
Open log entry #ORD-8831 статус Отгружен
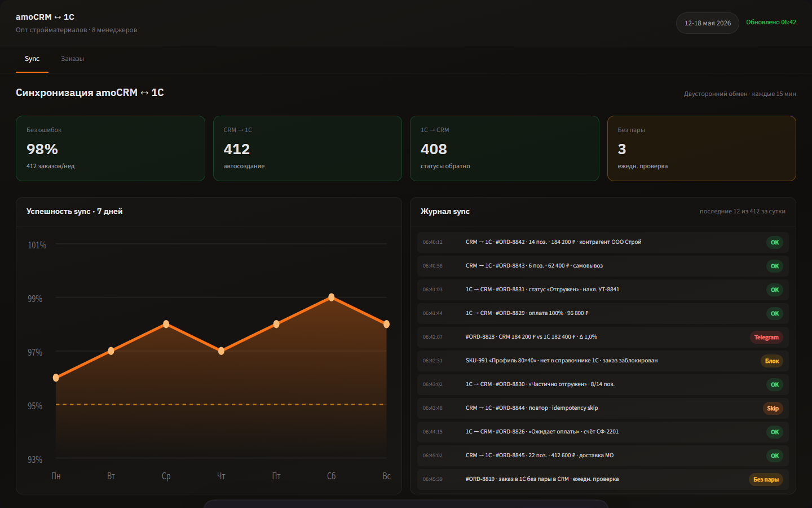coord(603,290)
